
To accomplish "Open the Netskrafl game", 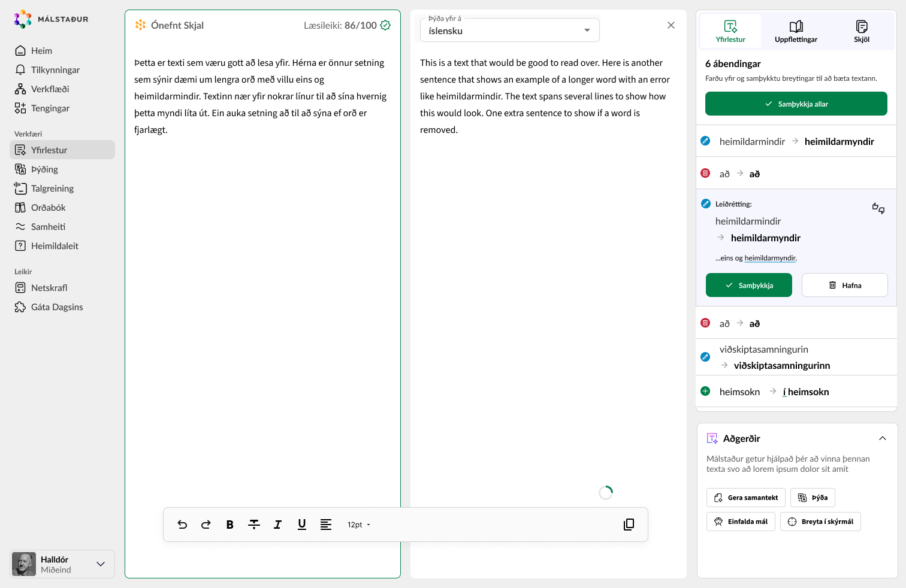I will point(62,287).
